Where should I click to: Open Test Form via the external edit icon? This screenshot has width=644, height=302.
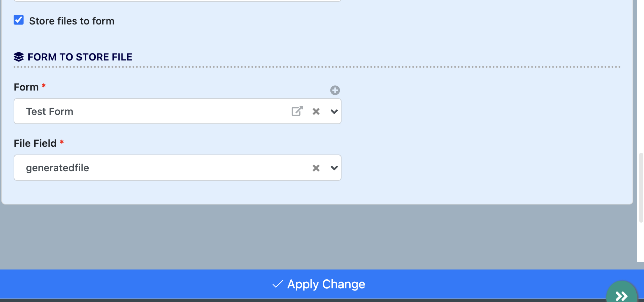(x=297, y=111)
